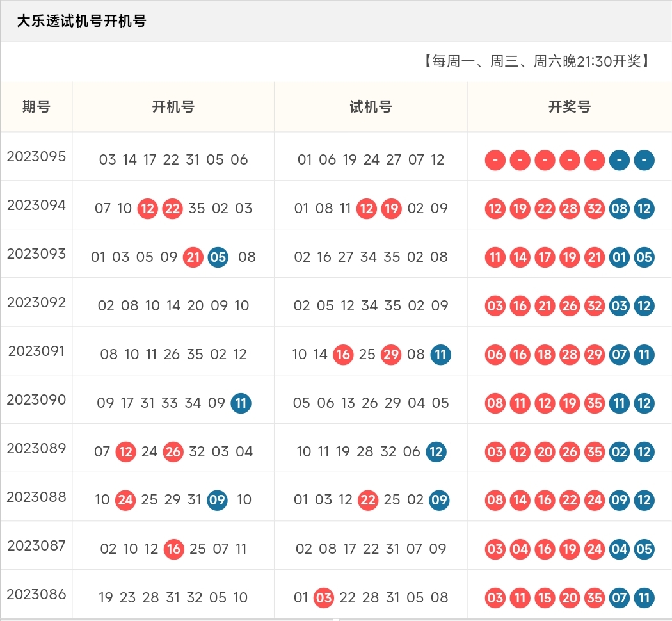Click red ball 15 in 2023086 开奖号

pyautogui.click(x=545, y=598)
